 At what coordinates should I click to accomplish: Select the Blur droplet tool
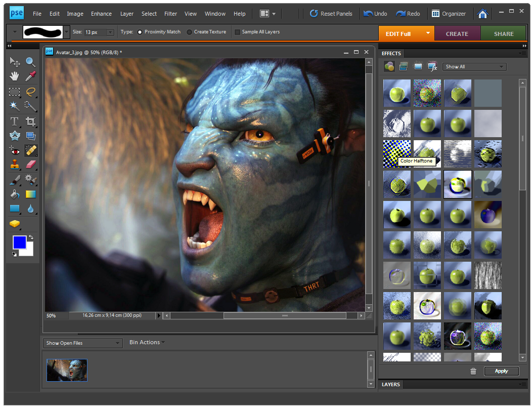[x=30, y=209]
